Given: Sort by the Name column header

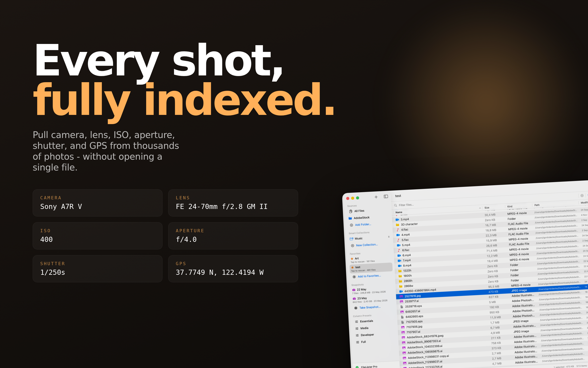Looking at the screenshot, I should pos(399,212).
